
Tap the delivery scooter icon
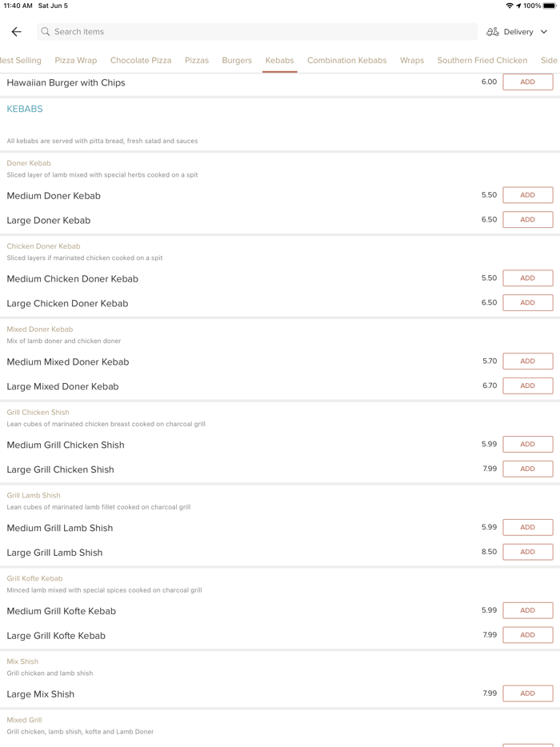point(493,32)
